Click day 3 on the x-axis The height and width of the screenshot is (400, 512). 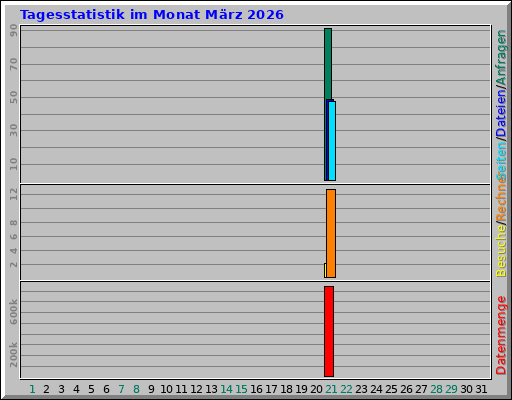point(61,389)
